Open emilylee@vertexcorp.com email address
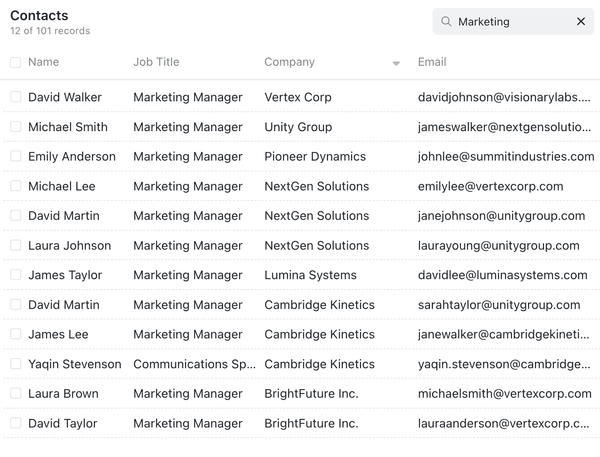The height and width of the screenshot is (457, 600). click(491, 186)
